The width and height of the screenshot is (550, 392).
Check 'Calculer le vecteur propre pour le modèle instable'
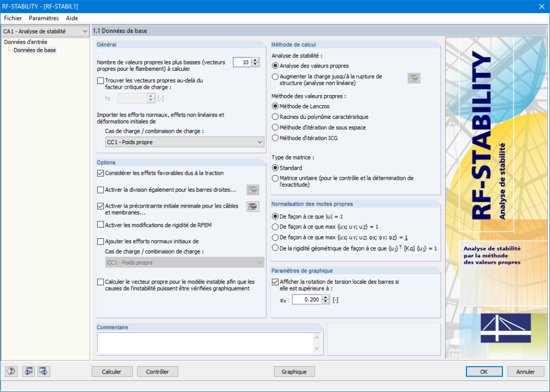point(100,282)
